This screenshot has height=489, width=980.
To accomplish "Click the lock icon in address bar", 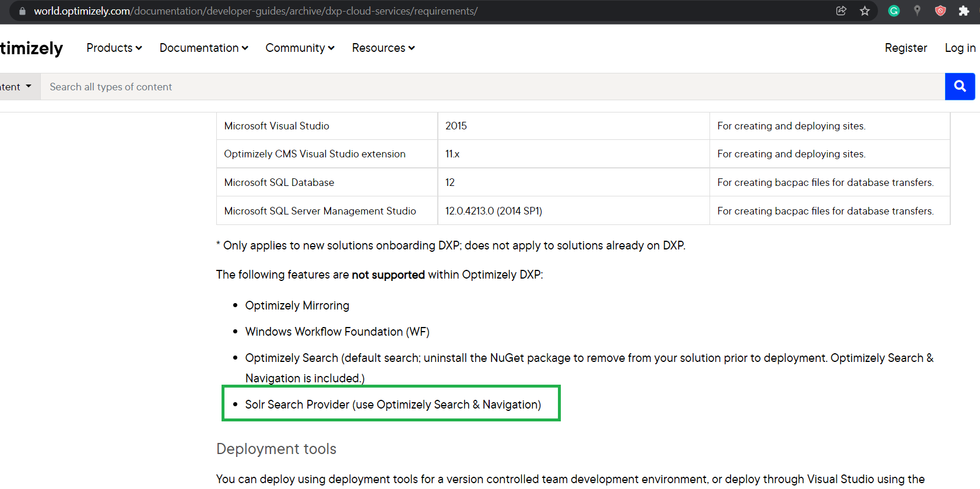I will pyautogui.click(x=22, y=11).
